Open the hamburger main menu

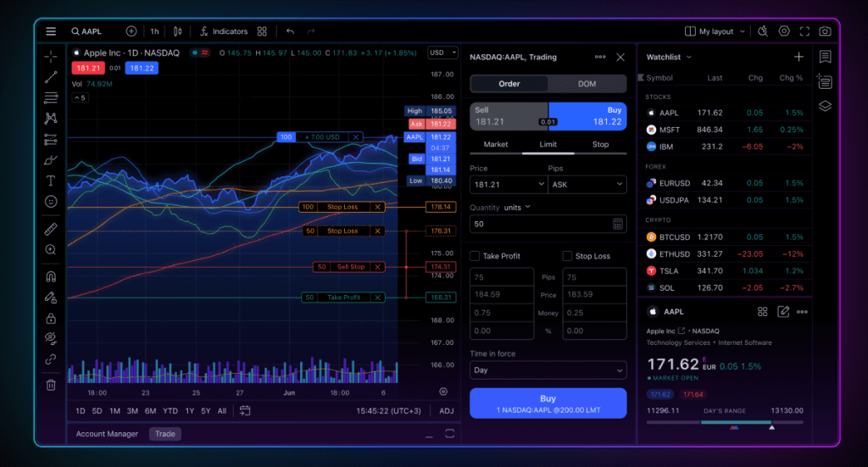click(x=51, y=31)
